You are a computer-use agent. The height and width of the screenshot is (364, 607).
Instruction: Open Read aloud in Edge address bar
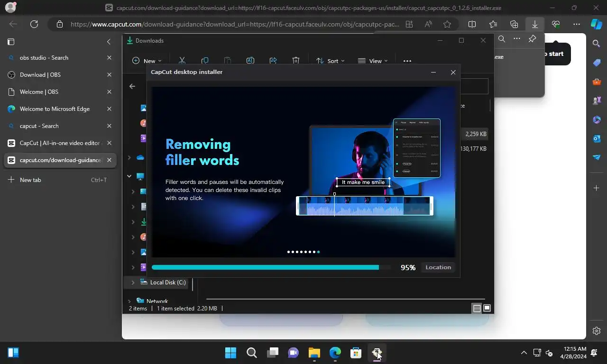click(x=428, y=24)
